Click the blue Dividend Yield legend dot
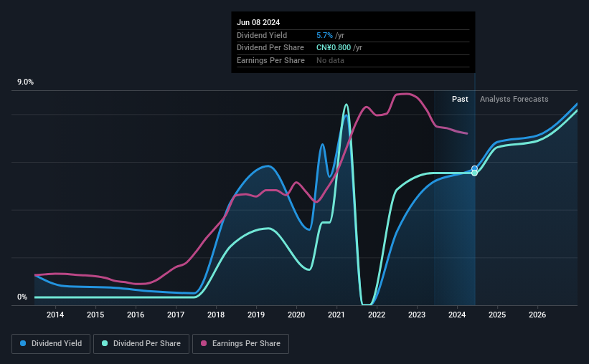Viewport: 589px width, 364px height. coord(23,343)
